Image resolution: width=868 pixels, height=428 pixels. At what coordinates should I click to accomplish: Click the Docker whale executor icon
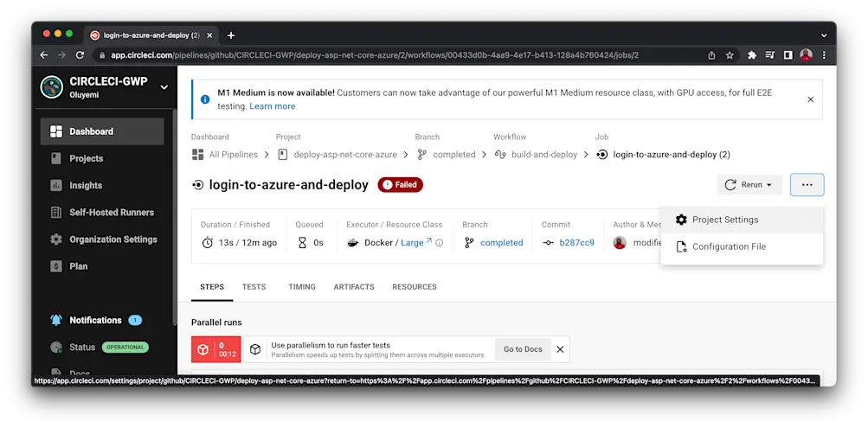tap(353, 243)
